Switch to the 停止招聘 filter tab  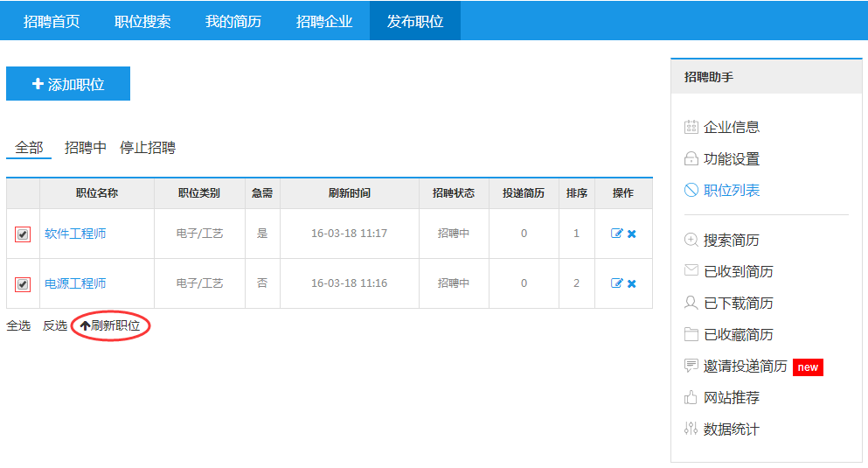148,148
